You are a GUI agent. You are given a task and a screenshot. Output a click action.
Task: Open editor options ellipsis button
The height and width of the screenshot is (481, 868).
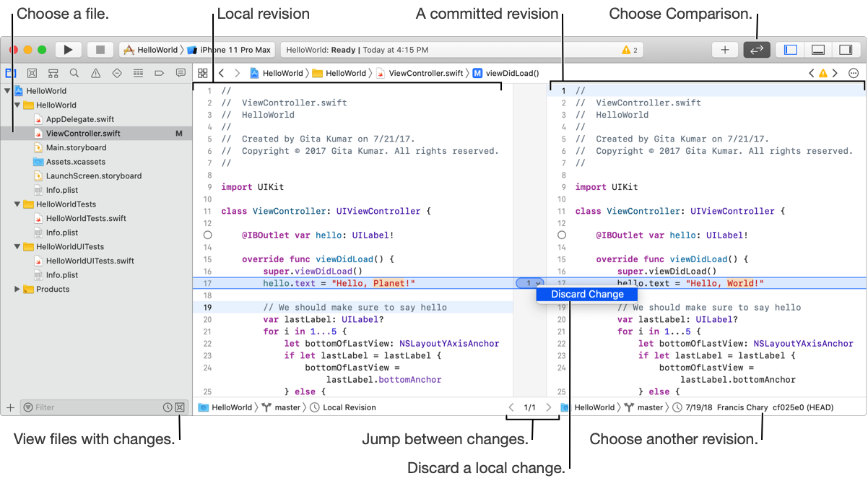point(854,73)
